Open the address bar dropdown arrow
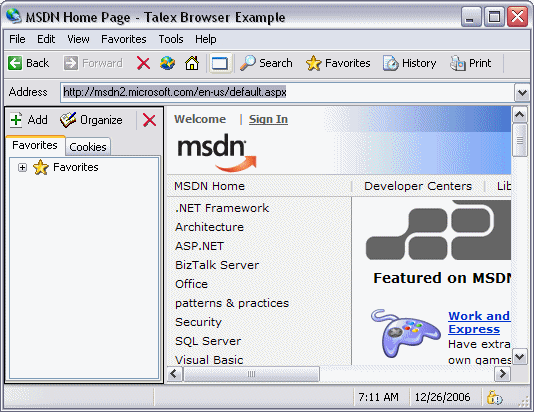This screenshot has height=412, width=534. (522, 92)
